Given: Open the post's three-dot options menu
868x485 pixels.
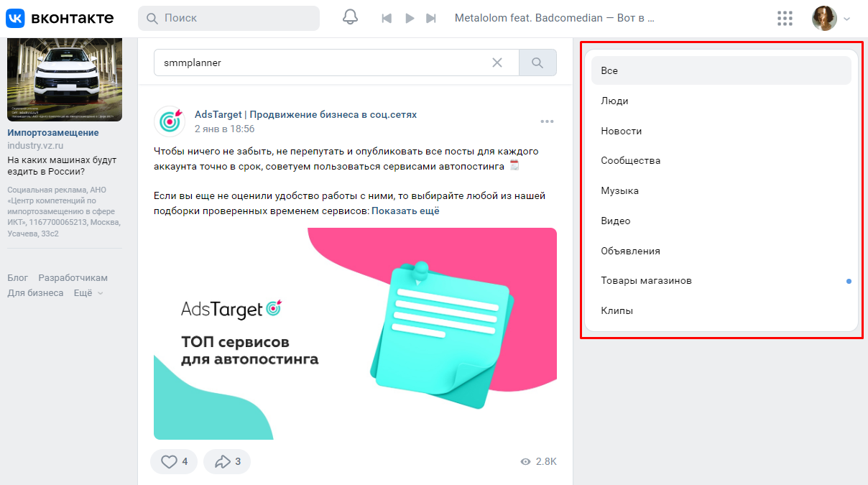Looking at the screenshot, I should 547,121.
